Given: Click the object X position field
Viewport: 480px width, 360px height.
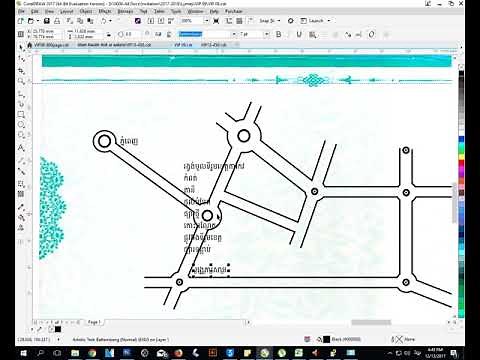Looking at the screenshot, I should click(x=46, y=31).
